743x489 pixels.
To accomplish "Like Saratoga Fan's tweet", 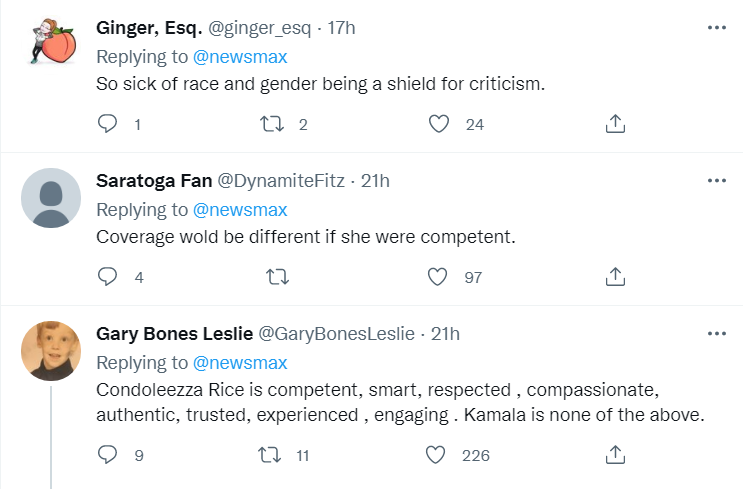I will tap(437, 277).
